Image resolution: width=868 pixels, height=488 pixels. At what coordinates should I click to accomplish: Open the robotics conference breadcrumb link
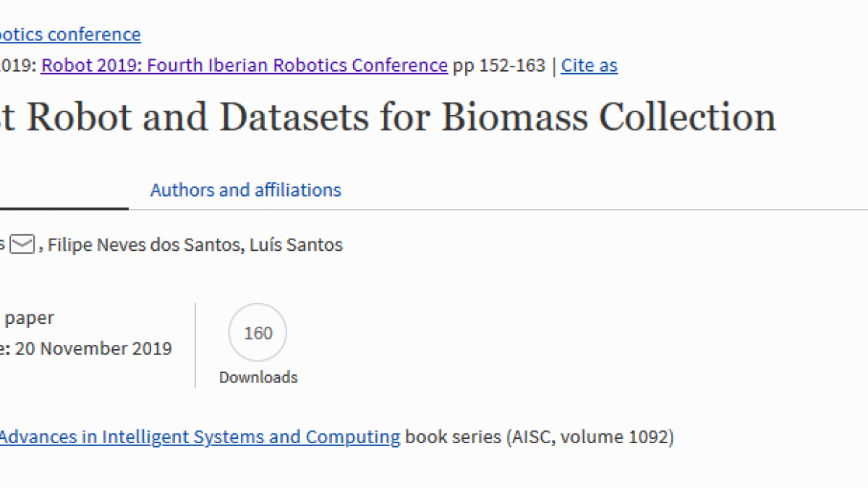click(70, 34)
